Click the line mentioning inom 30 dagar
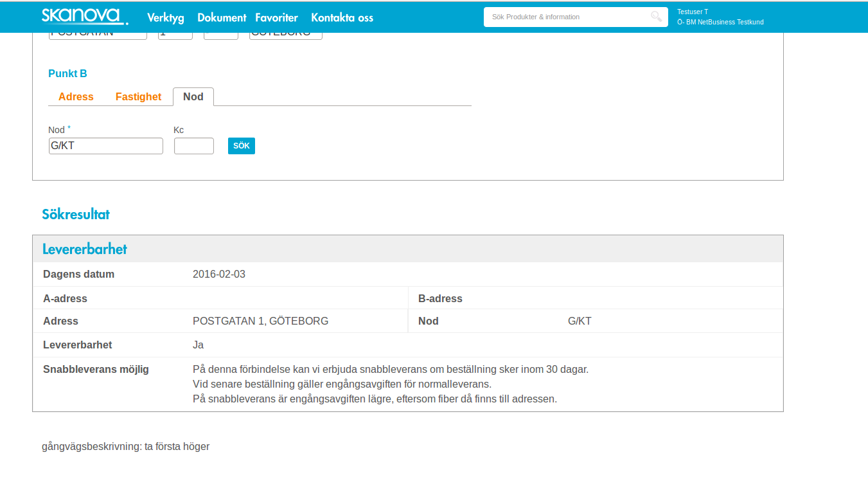868x486 pixels. (x=391, y=370)
